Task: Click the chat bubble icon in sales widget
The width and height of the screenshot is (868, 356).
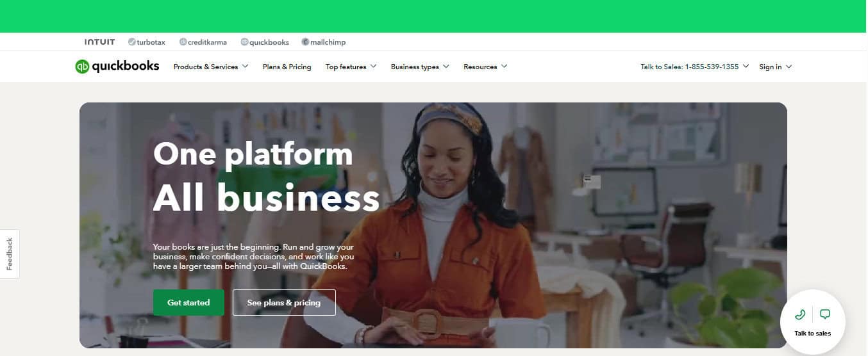Action: (x=825, y=314)
